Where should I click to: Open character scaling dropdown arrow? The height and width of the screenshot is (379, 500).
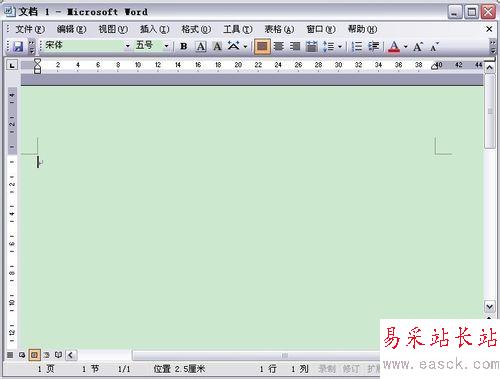coord(245,46)
